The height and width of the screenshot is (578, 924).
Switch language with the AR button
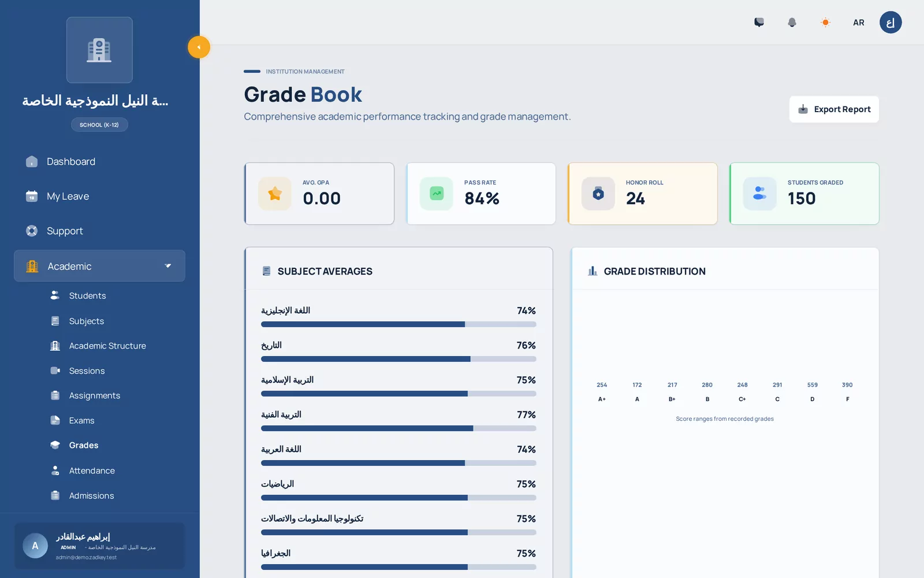click(859, 23)
